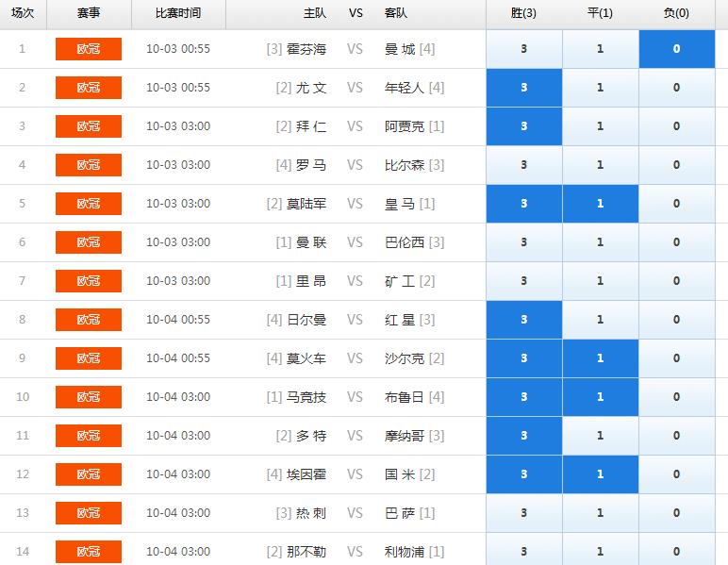Click home team 日尔曼

[306, 320]
